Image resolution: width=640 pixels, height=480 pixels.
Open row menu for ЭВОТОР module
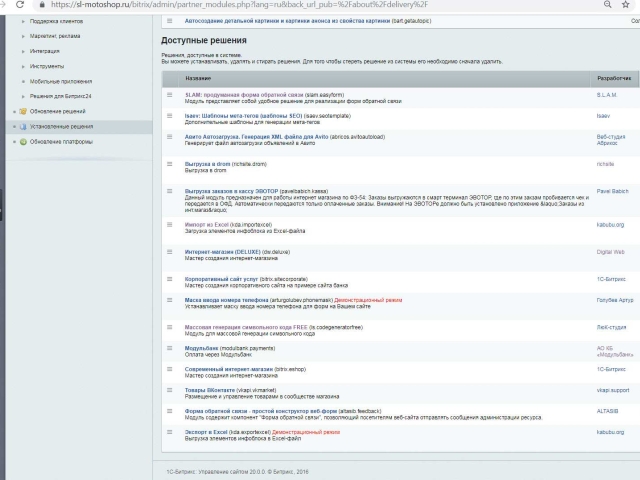pos(169,190)
